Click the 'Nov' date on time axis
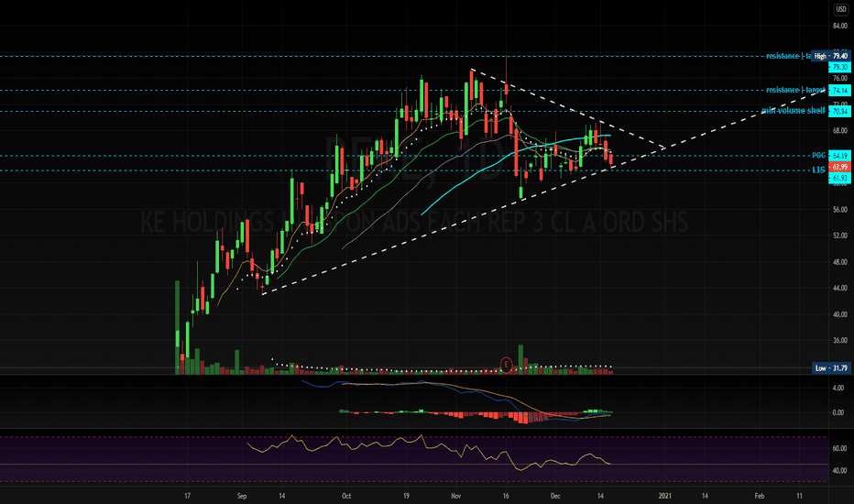 [456, 496]
